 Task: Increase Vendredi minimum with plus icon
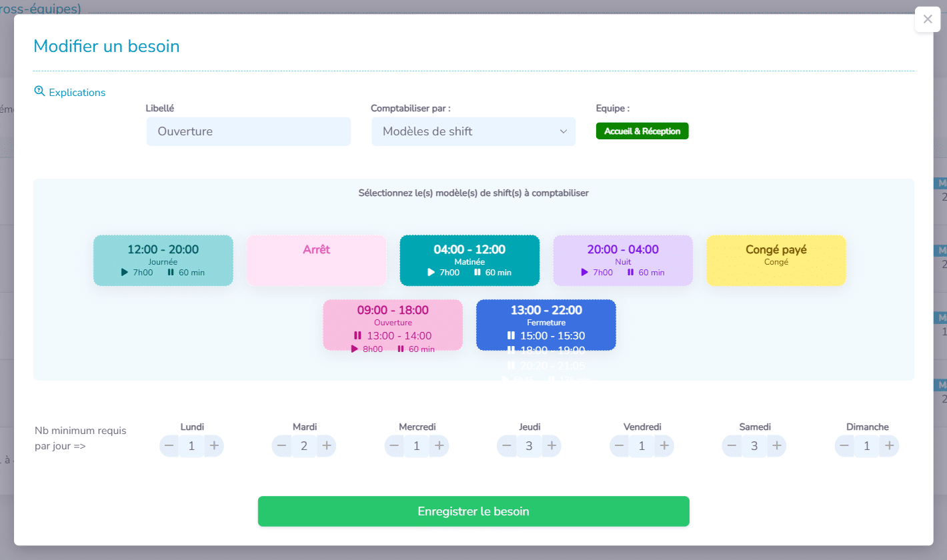click(664, 446)
